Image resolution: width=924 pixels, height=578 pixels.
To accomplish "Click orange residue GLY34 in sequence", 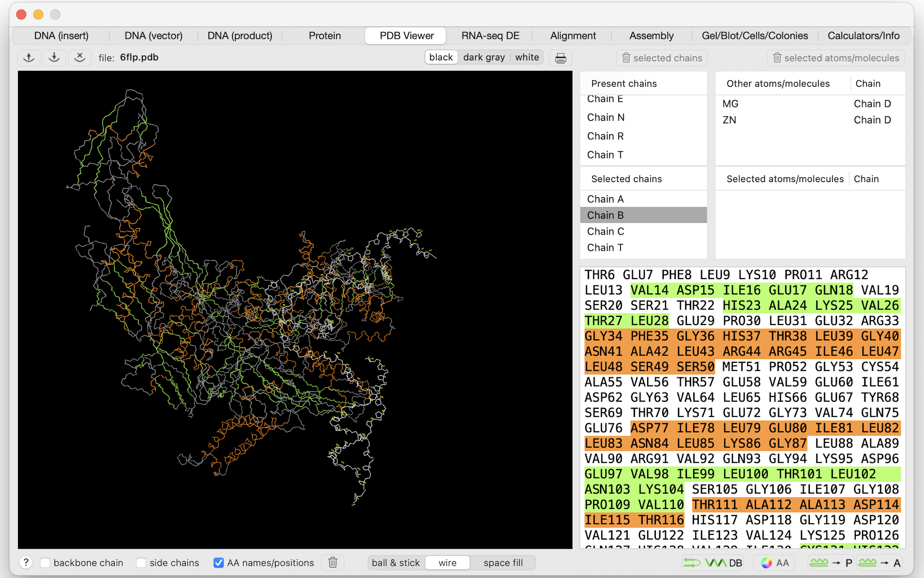I will click(604, 336).
